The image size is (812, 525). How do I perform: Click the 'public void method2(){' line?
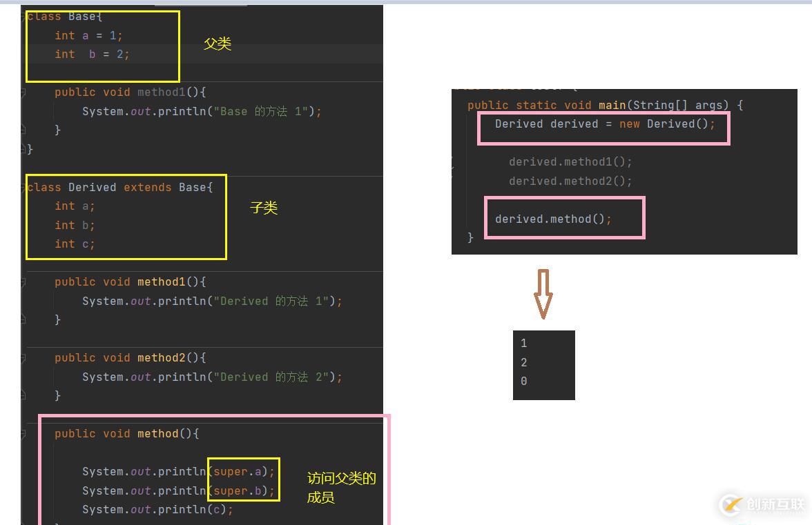[130, 358]
